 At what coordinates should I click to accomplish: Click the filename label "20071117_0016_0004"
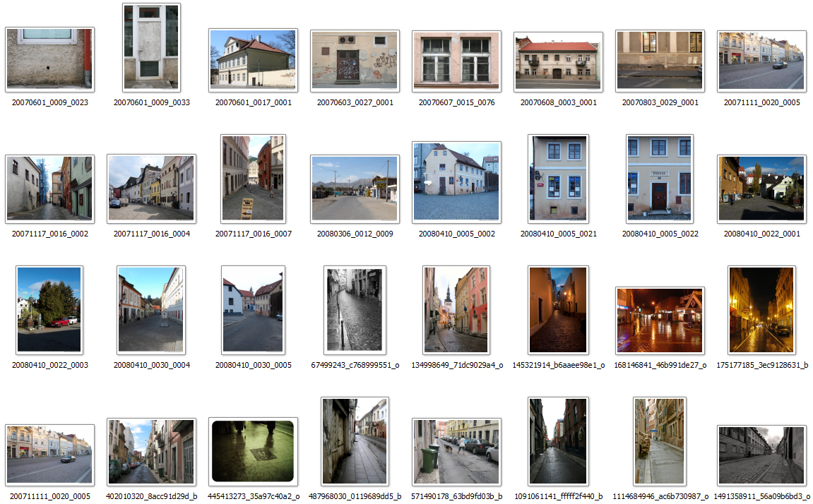(x=152, y=234)
